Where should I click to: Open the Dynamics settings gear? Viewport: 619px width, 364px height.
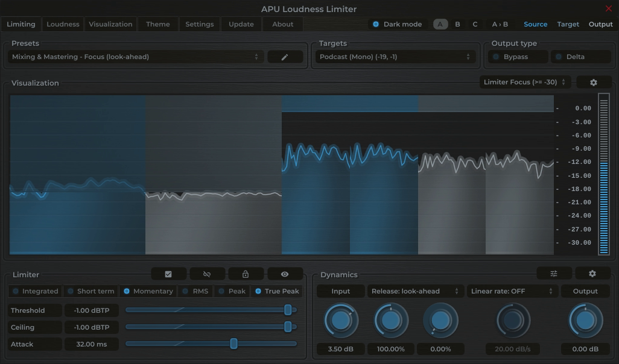(x=592, y=273)
